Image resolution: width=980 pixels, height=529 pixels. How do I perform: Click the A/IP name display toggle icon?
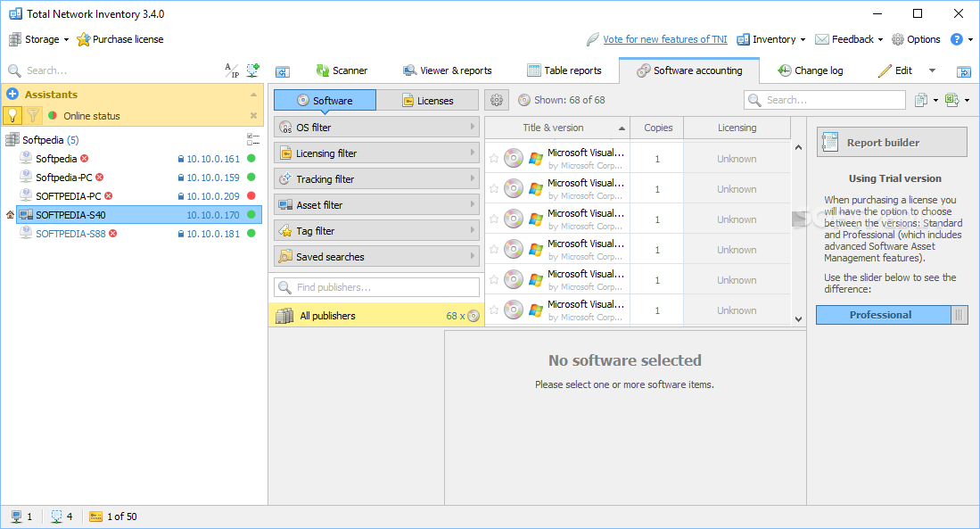232,70
